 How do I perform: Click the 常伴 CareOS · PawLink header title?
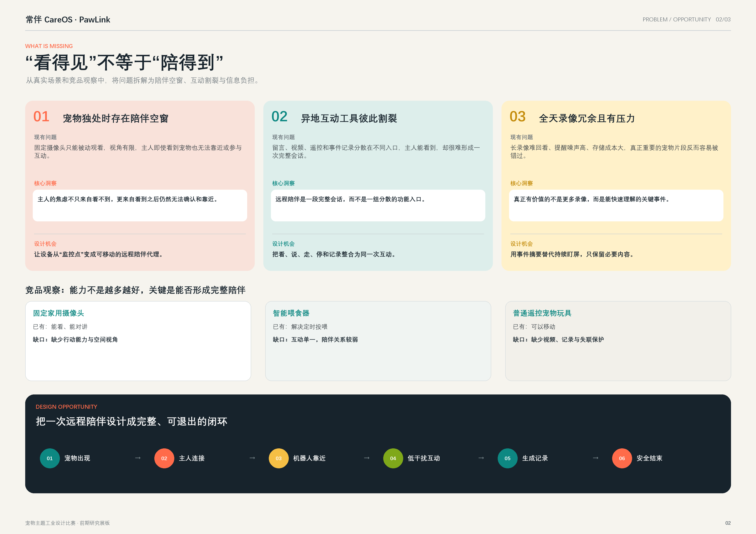[x=68, y=20]
